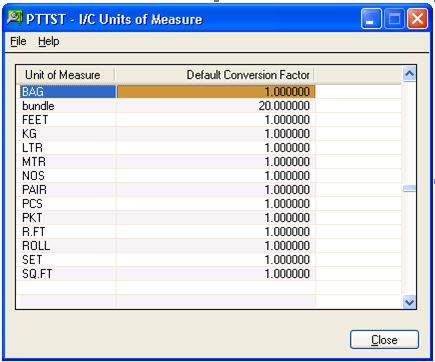Viewport: 435px width, 362px height.
Task: Click the conversion factor cell for KG
Action: [x=216, y=134]
